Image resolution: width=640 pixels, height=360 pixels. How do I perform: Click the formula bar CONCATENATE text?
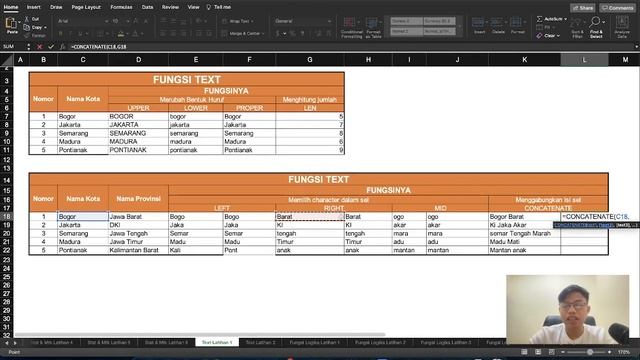98,47
